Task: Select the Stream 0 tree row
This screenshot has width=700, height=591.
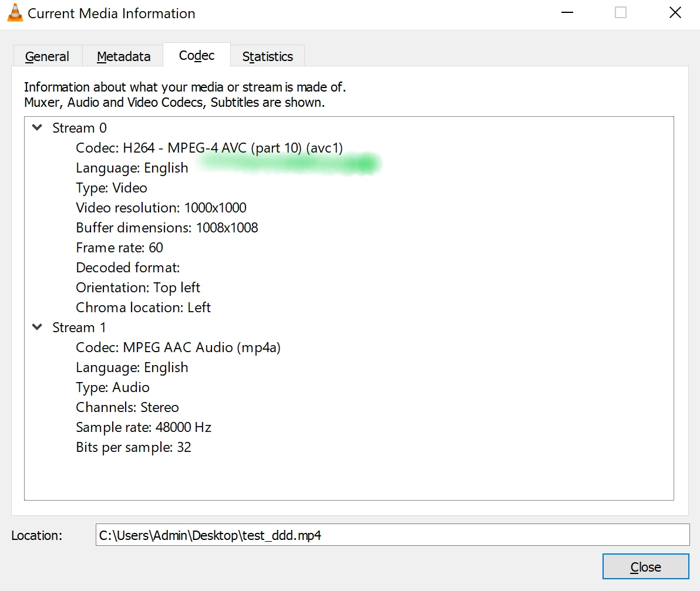Action: coord(79,128)
